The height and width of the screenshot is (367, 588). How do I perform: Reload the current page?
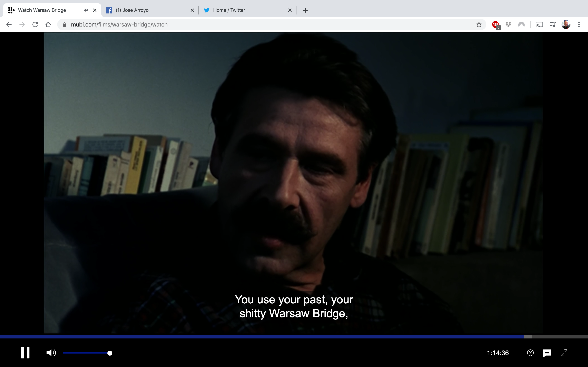(35, 24)
